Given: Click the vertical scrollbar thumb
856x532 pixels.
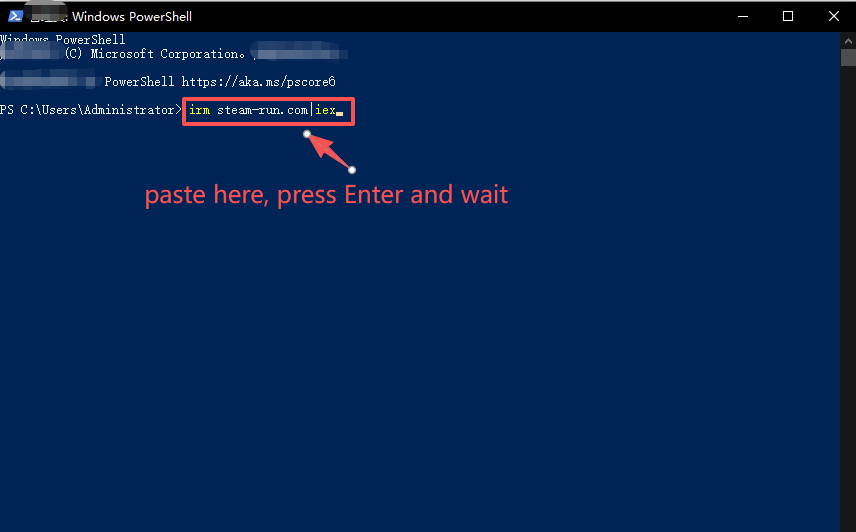Looking at the screenshot, I should coord(848,56).
